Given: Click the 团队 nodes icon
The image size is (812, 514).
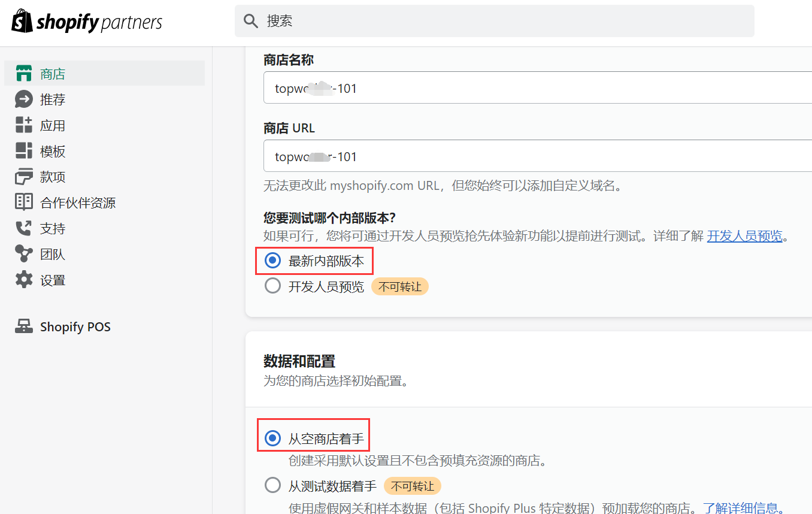Looking at the screenshot, I should (23, 254).
